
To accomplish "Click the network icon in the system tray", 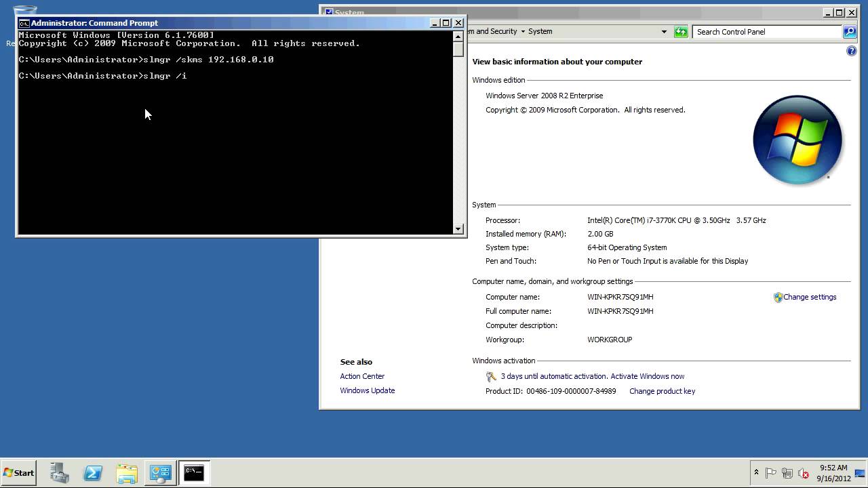I will [x=787, y=473].
